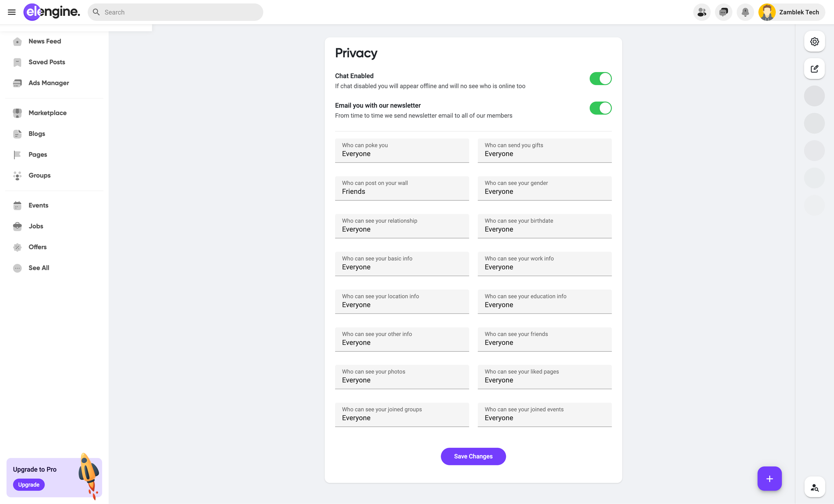Open 'Who can see your birthdate' dropdown
Image resolution: width=834 pixels, height=504 pixels.
pos(544,226)
